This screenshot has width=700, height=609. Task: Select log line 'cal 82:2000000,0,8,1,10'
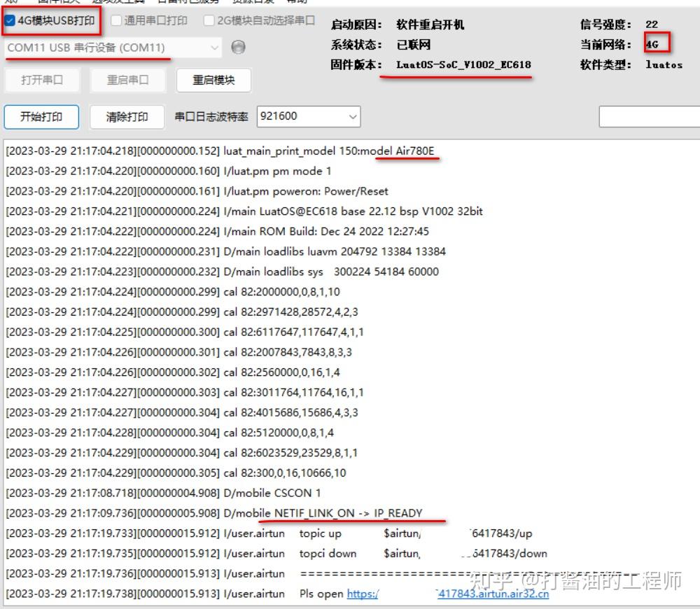(173, 292)
